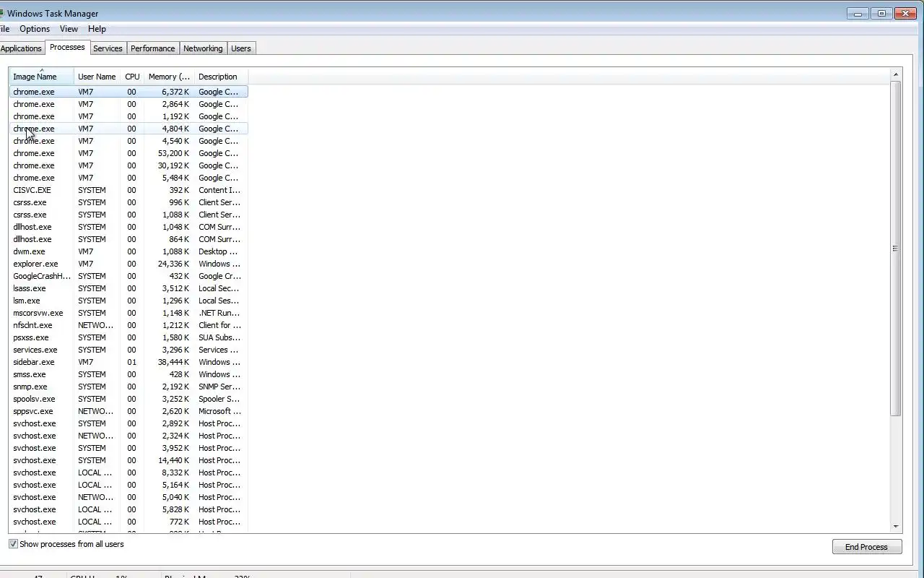Select the nfsclnt.exe process

128,325
